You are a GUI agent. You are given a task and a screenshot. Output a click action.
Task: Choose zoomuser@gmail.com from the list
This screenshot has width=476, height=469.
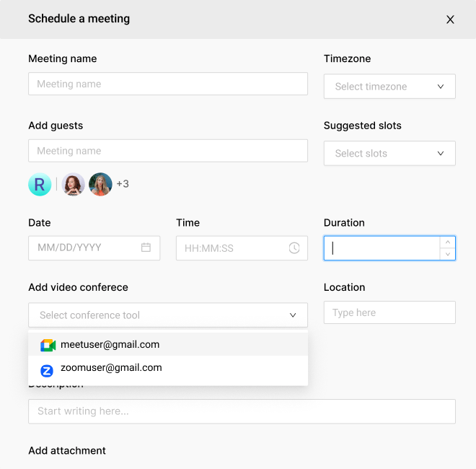coord(168,368)
